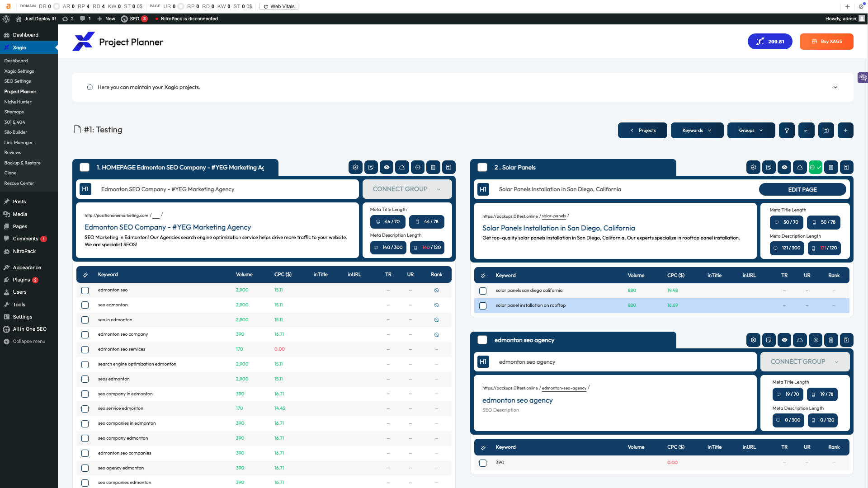Open notes icon for edmonton seo agency group

769,340
